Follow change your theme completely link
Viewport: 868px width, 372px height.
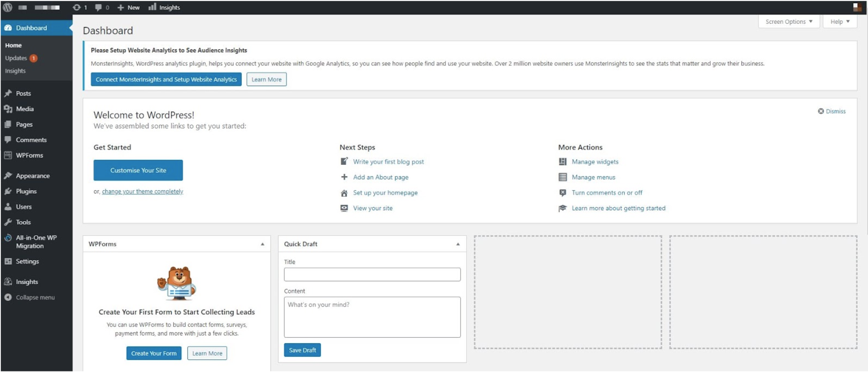tap(142, 191)
